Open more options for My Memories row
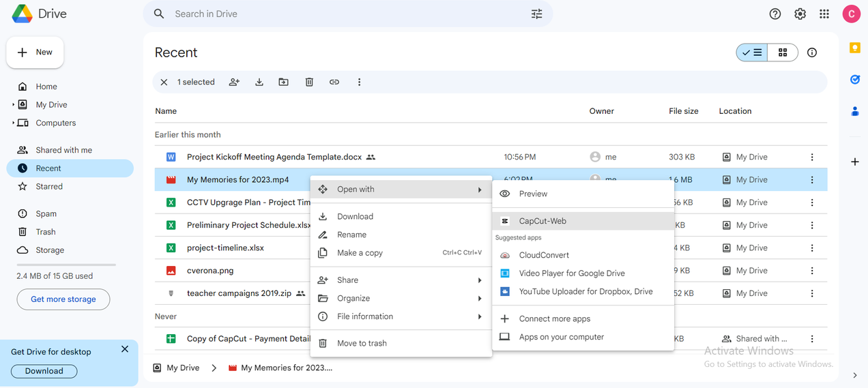 click(x=812, y=180)
